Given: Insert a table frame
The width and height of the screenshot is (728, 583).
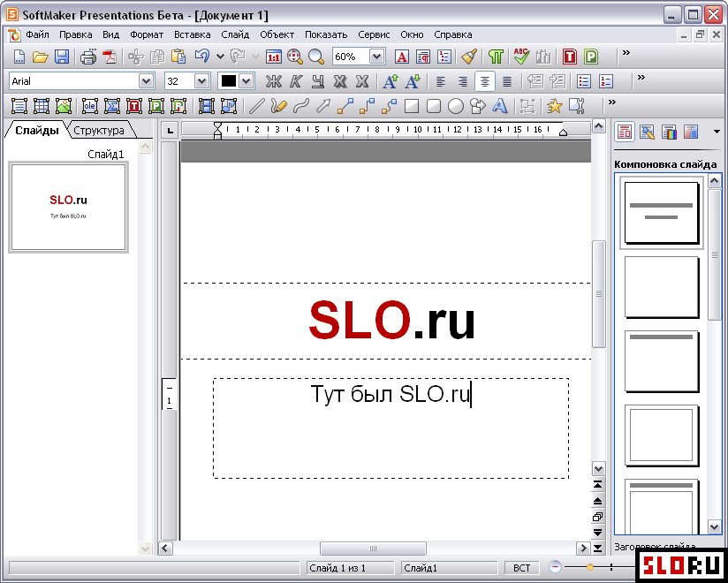Looking at the screenshot, I should click(42, 106).
